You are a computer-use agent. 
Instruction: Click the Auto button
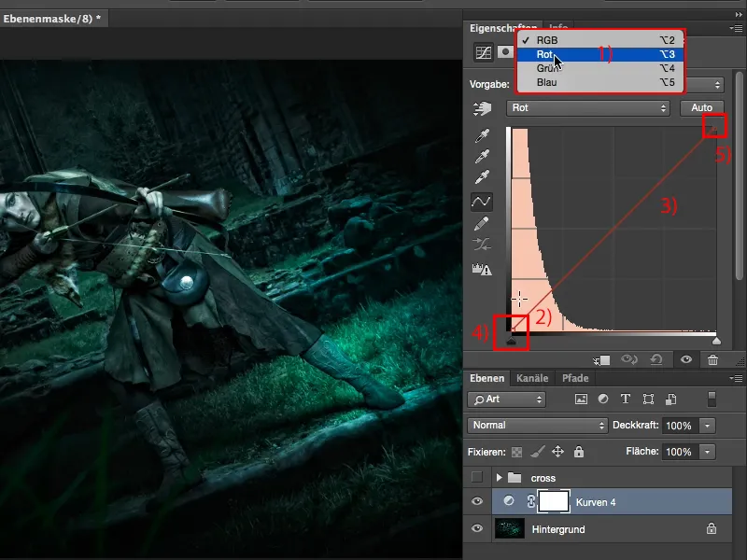point(702,108)
